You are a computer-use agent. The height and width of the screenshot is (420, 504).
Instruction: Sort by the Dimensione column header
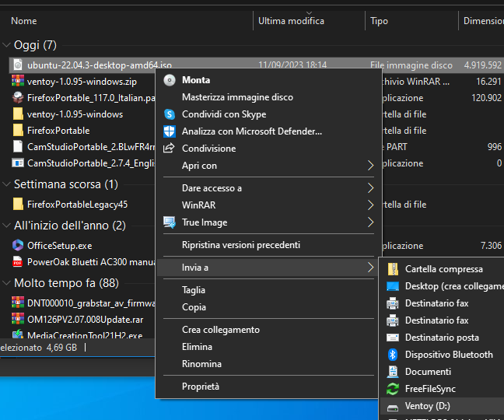tap(481, 21)
